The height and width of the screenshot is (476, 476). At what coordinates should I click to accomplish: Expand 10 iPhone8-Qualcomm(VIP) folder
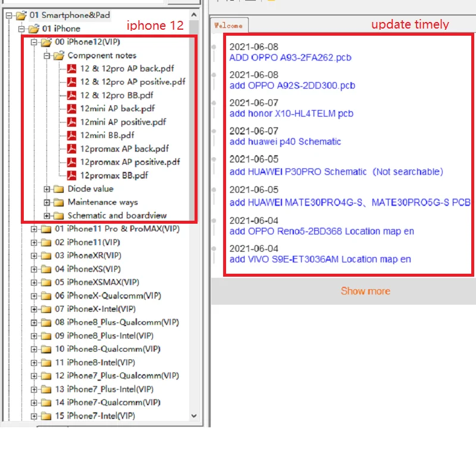(34, 349)
